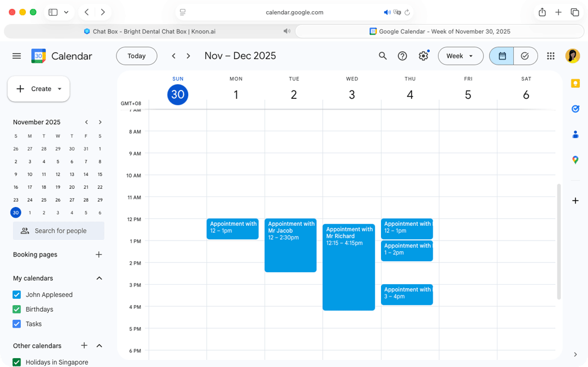Open Google Keep from the side panel

(x=575, y=83)
